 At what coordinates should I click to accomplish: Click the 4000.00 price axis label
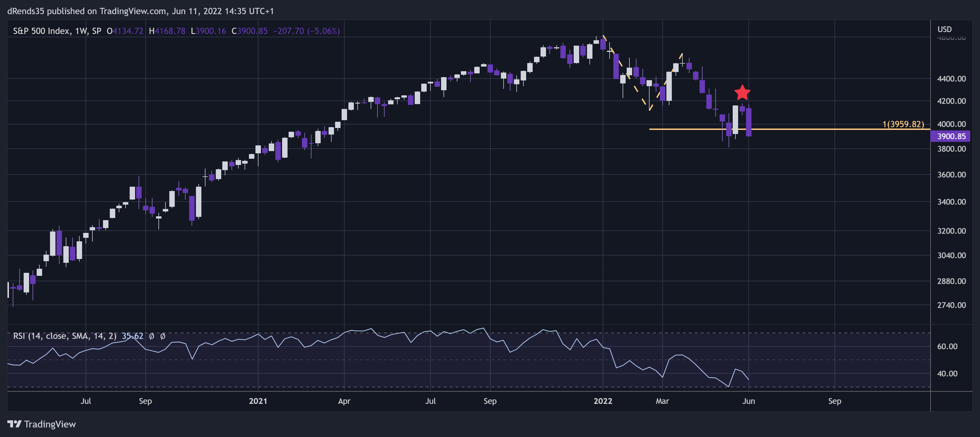pyautogui.click(x=951, y=124)
